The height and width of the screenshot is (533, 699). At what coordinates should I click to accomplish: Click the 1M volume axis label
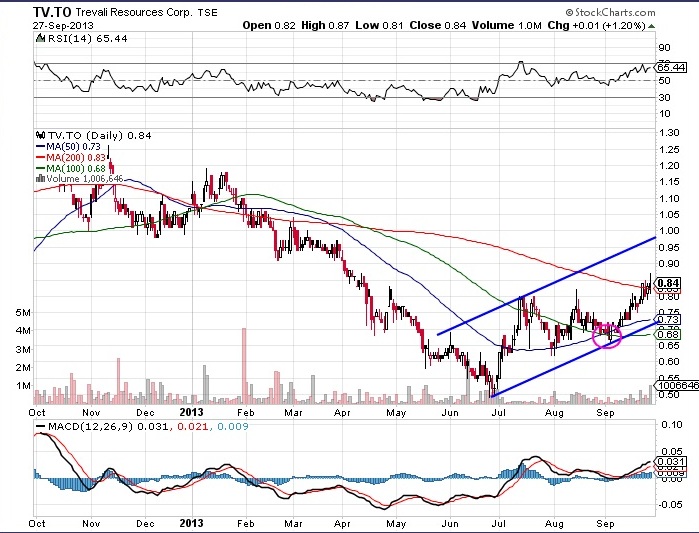[x=23, y=385]
